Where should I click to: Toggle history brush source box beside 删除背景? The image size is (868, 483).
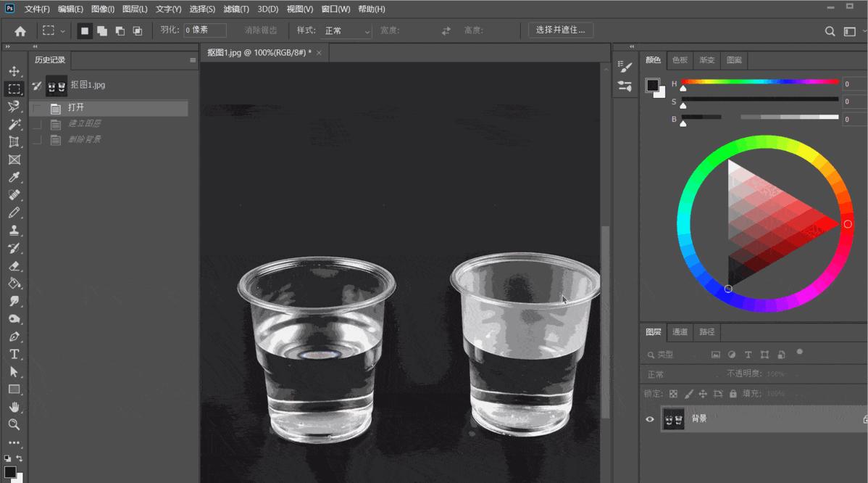click(x=37, y=139)
